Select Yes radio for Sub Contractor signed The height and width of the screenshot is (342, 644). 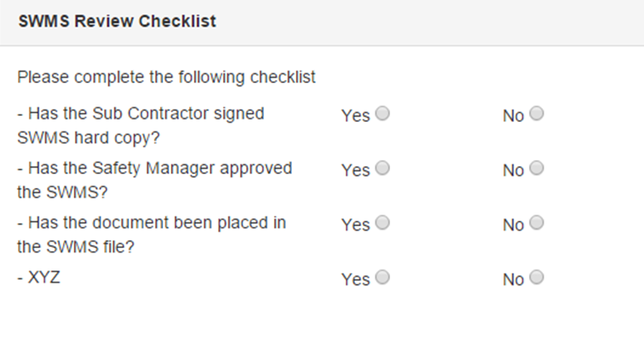pyautogui.click(x=382, y=113)
